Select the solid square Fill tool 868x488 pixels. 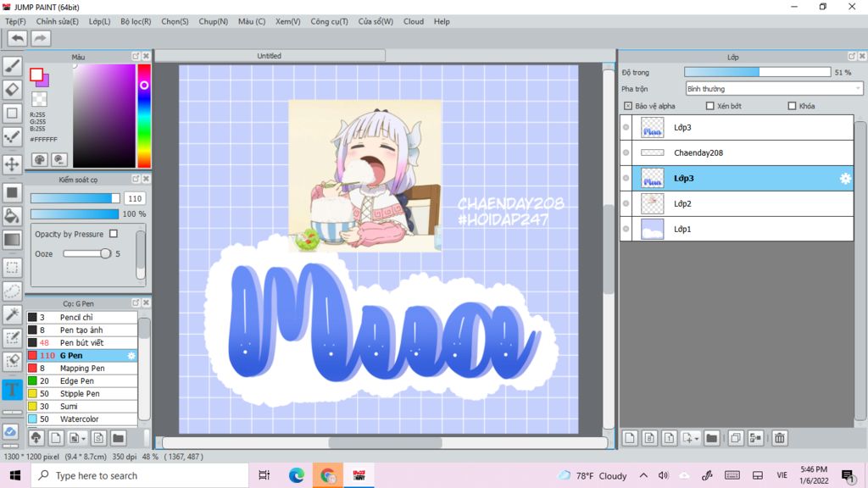[x=12, y=192]
